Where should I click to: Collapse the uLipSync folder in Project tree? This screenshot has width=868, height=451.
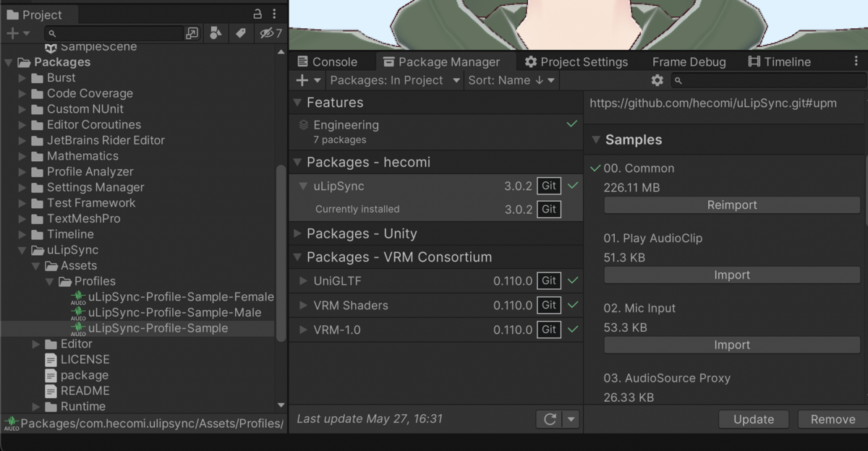click(22, 250)
